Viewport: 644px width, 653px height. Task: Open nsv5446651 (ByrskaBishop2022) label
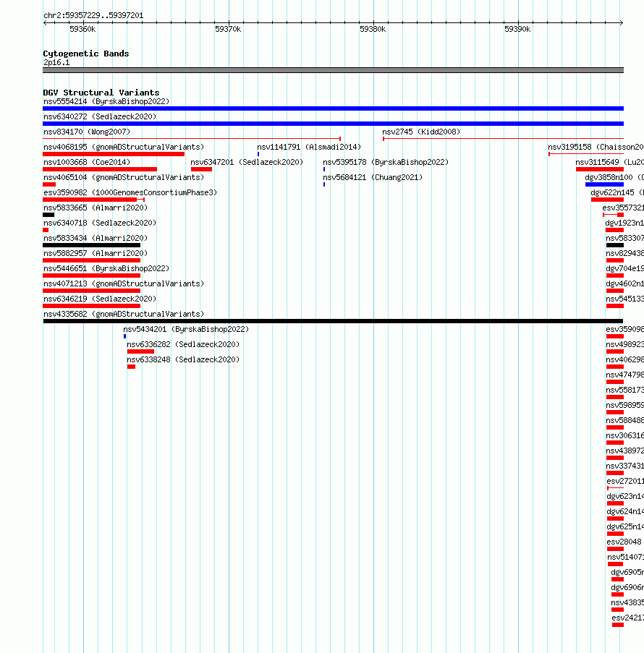106,268
